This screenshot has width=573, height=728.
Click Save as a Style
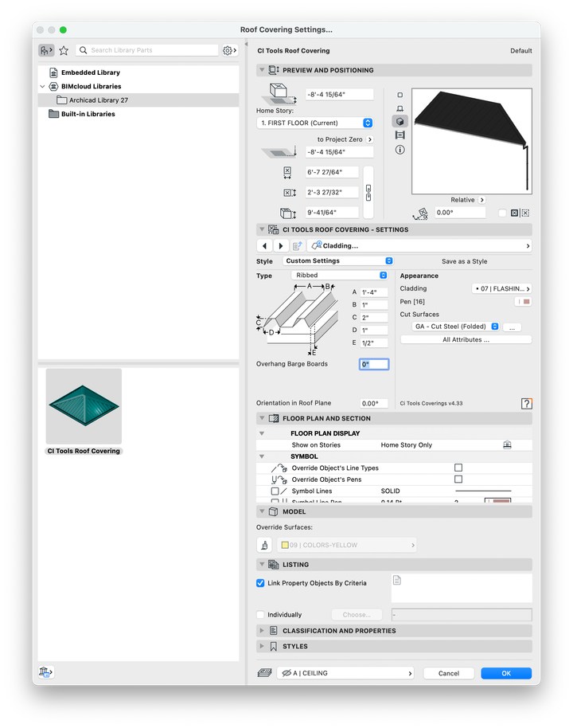465,261
